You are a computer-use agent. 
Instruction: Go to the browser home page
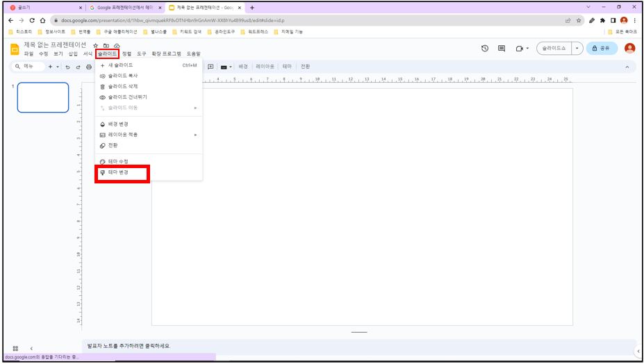coord(42,20)
